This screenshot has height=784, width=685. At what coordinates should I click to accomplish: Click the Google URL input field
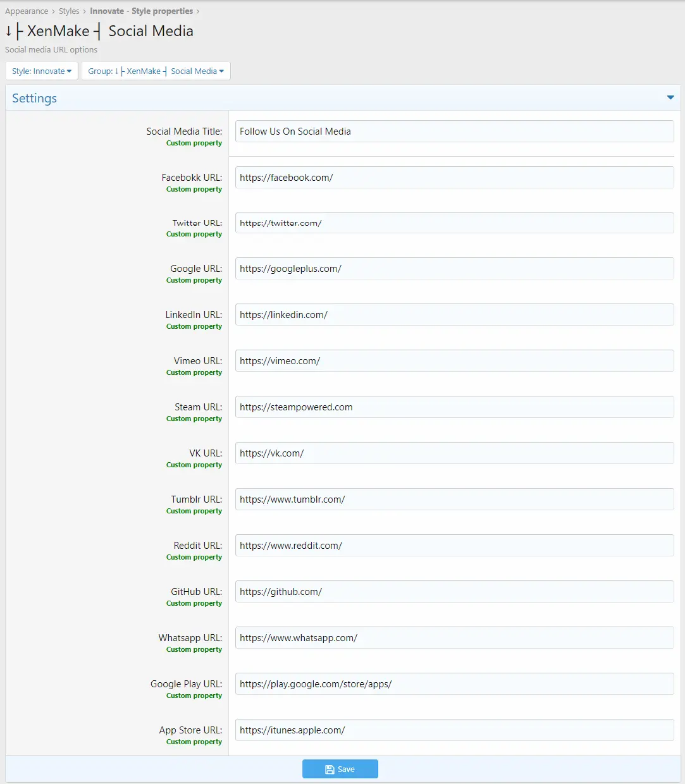[454, 269]
